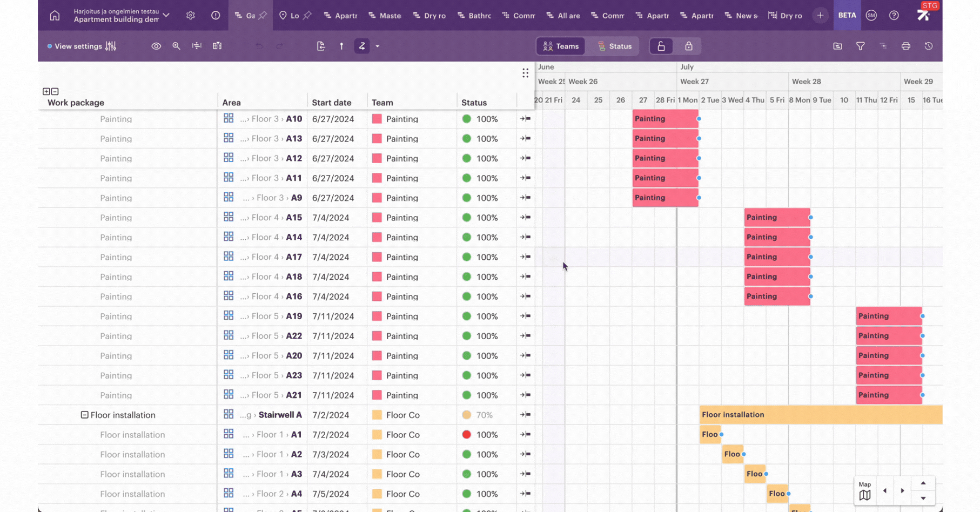Image resolution: width=980 pixels, height=512 pixels.
Task: Collapse the Floor installation group
Action: [x=84, y=415]
